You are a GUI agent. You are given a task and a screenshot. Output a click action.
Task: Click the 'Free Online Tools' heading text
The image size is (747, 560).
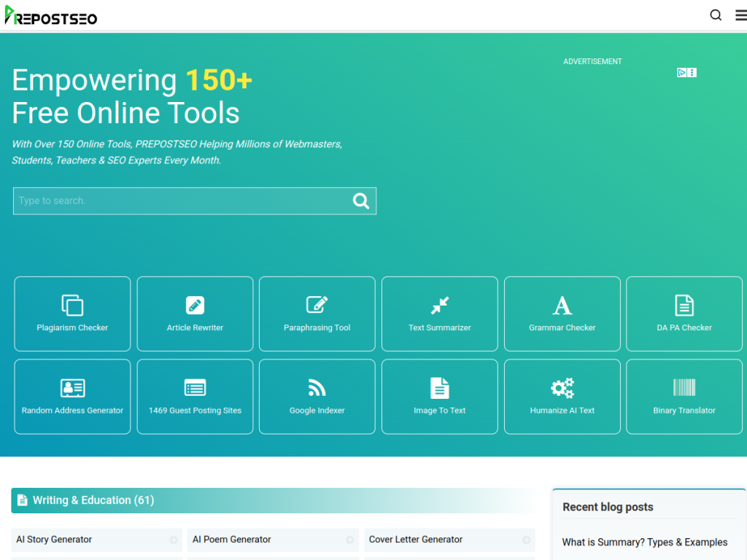125,113
